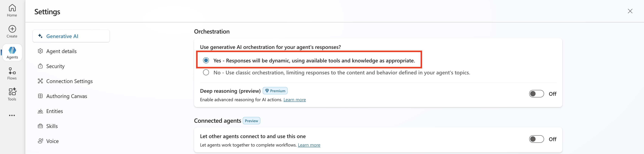Viewport: 644px width, 154px height.
Task: Switch to Agent details settings
Action: pos(61,51)
